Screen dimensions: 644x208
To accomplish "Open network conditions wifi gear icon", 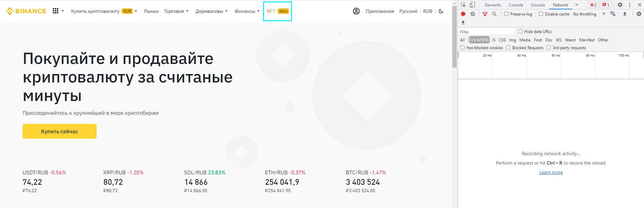I will [x=613, y=14].
